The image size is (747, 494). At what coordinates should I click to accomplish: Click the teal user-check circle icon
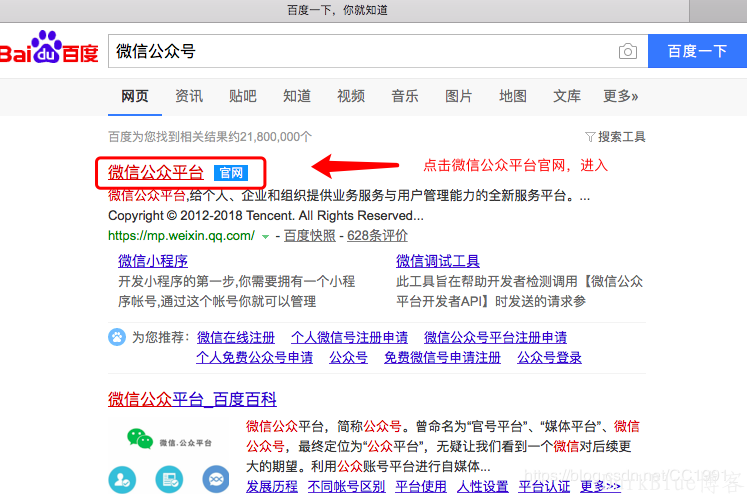[x=122, y=479]
